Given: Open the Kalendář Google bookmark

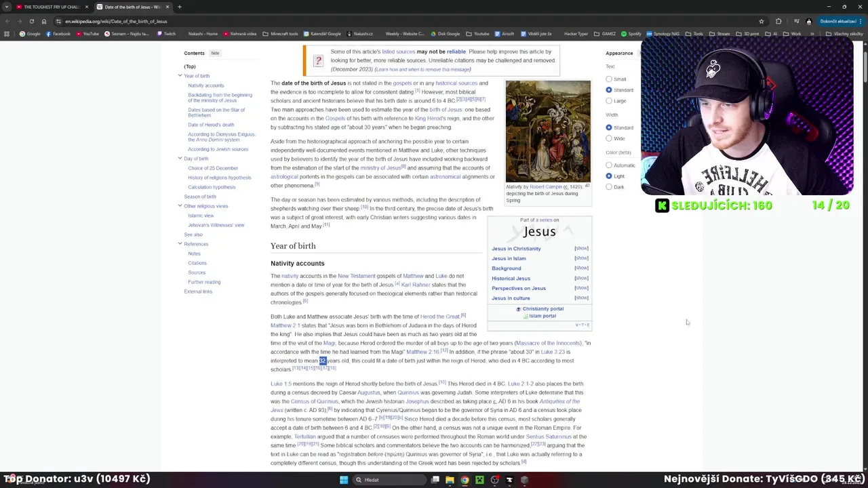Looking at the screenshot, I should coord(322,34).
